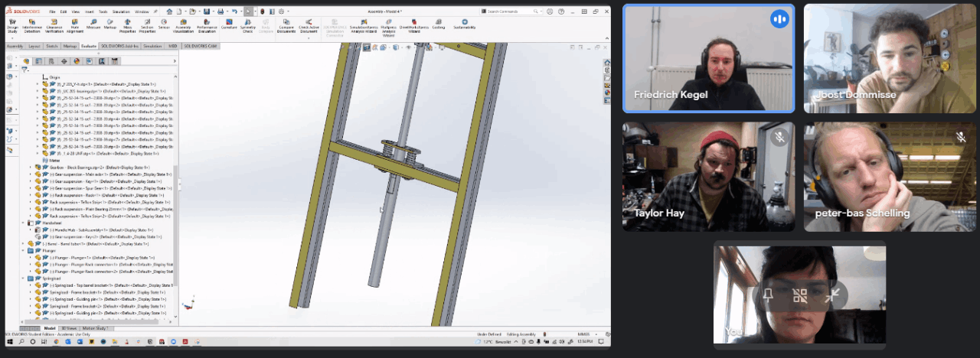Collapse the Springload folder in tree
The image size is (980, 358).
point(24,278)
